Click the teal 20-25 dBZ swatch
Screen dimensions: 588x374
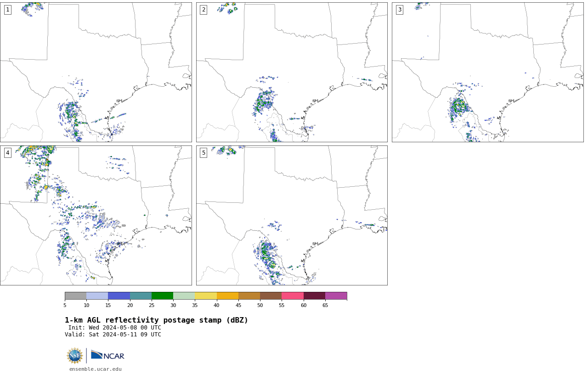141,296
